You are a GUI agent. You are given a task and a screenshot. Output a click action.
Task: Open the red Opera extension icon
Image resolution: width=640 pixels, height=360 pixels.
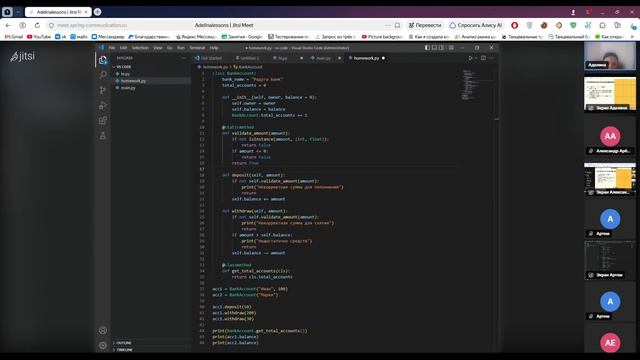515,25
